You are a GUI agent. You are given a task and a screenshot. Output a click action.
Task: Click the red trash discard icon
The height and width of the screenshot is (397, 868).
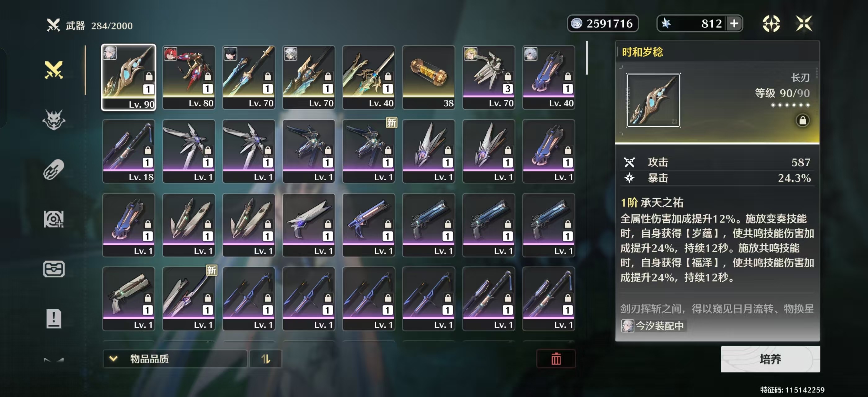pos(556,359)
